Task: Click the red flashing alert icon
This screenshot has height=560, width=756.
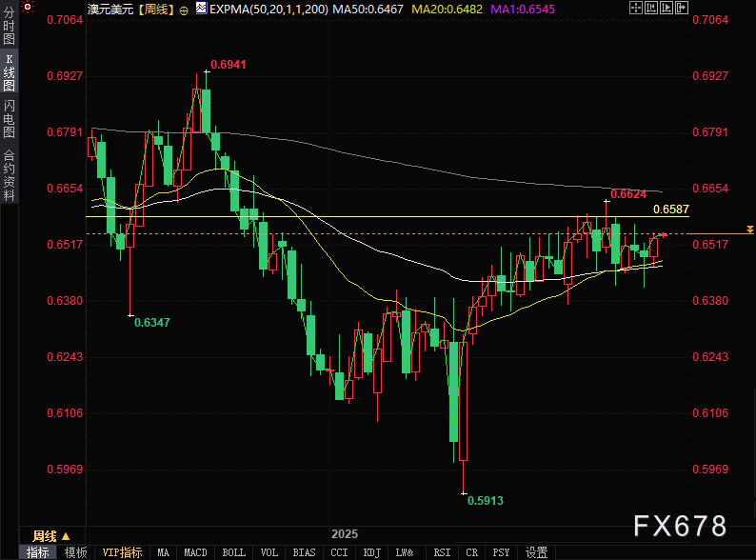Action: pos(28,8)
